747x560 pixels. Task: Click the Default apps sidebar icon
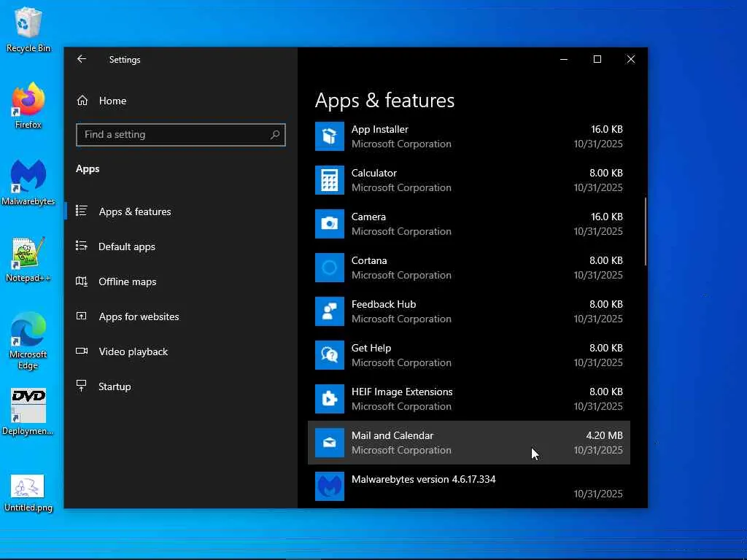[82, 246]
